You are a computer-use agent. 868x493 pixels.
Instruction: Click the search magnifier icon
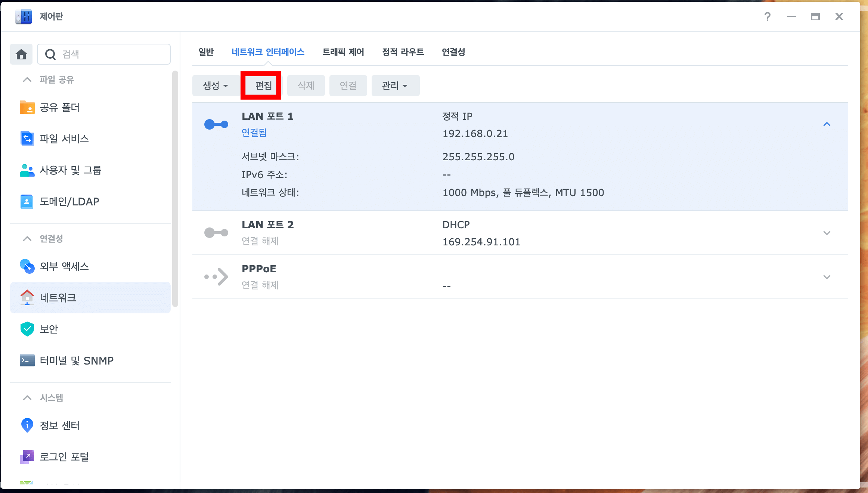(x=50, y=55)
